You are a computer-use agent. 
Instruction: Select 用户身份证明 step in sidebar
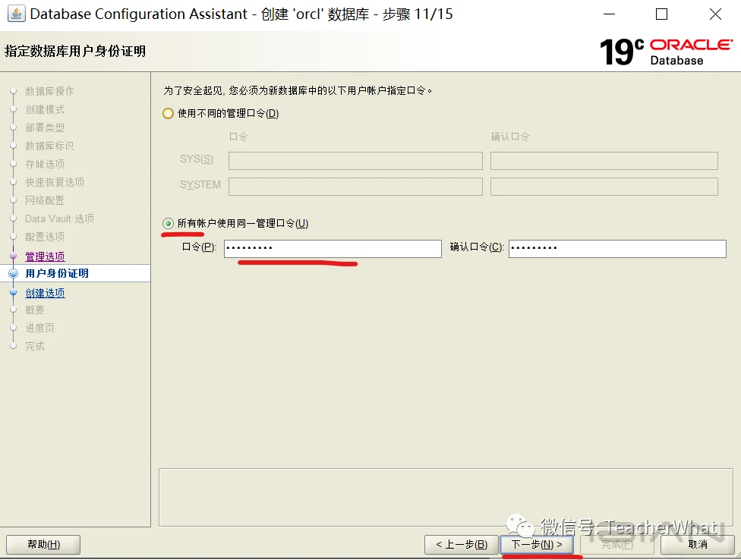coord(57,273)
